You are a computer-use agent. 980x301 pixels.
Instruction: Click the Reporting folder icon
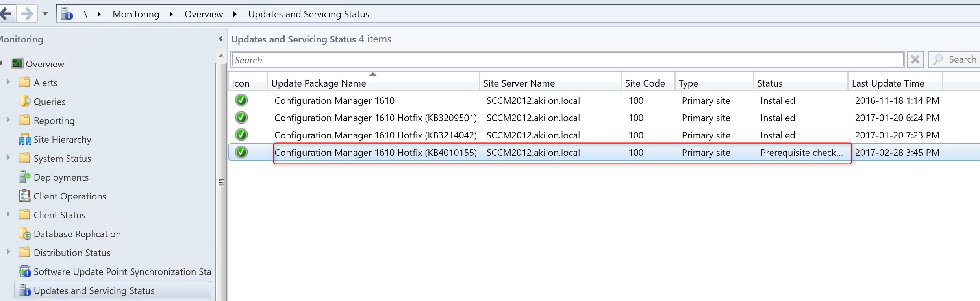click(x=24, y=120)
